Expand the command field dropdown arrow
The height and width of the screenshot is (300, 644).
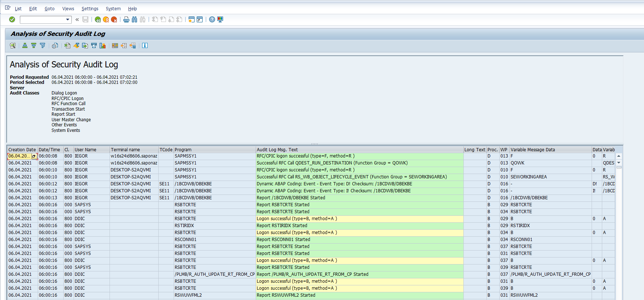tap(67, 19)
